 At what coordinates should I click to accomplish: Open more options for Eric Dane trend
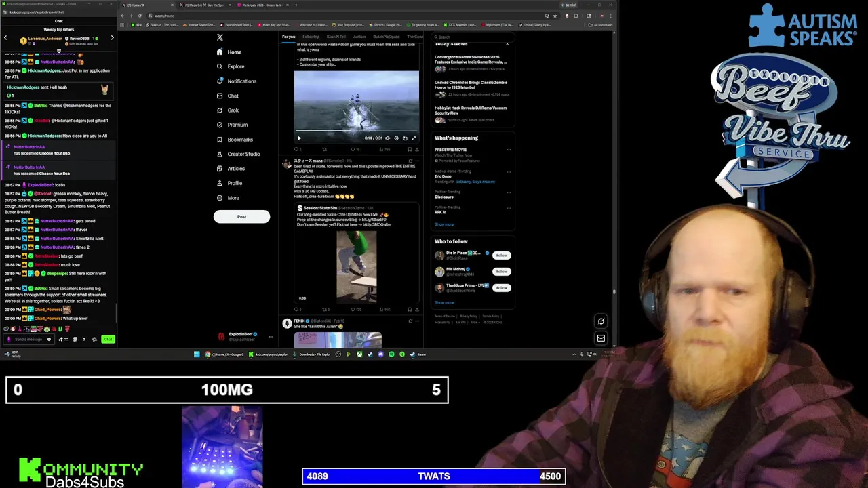coord(509,171)
